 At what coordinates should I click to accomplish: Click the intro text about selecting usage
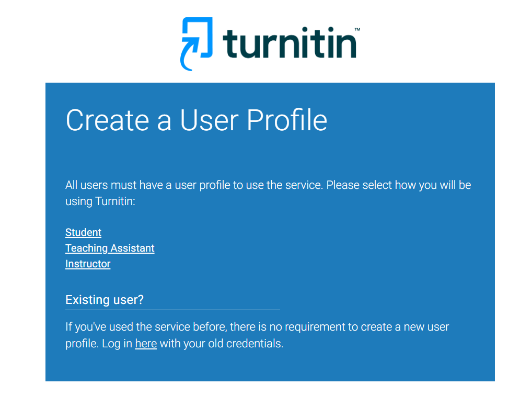point(268,193)
